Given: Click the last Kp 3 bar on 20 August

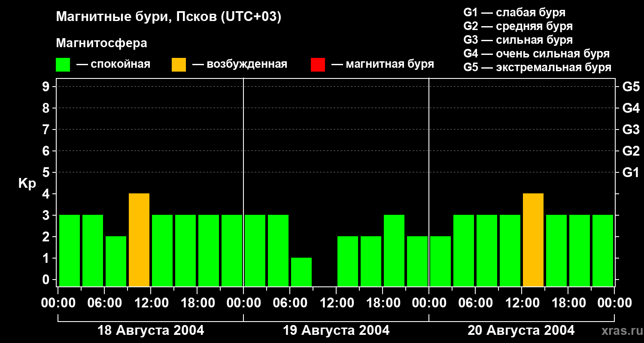Looking at the screenshot, I should (x=603, y=250).
